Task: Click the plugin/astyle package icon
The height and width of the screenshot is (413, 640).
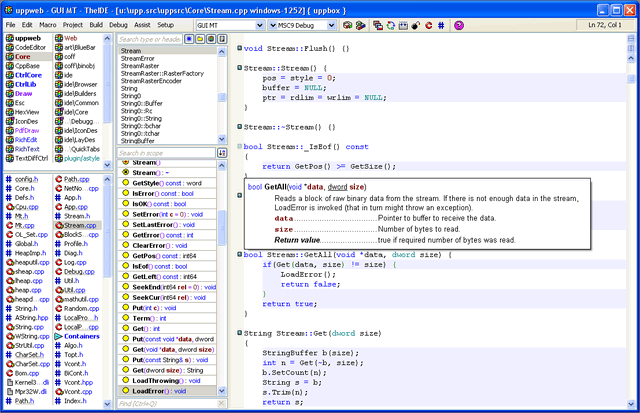Action: (59, 158)
